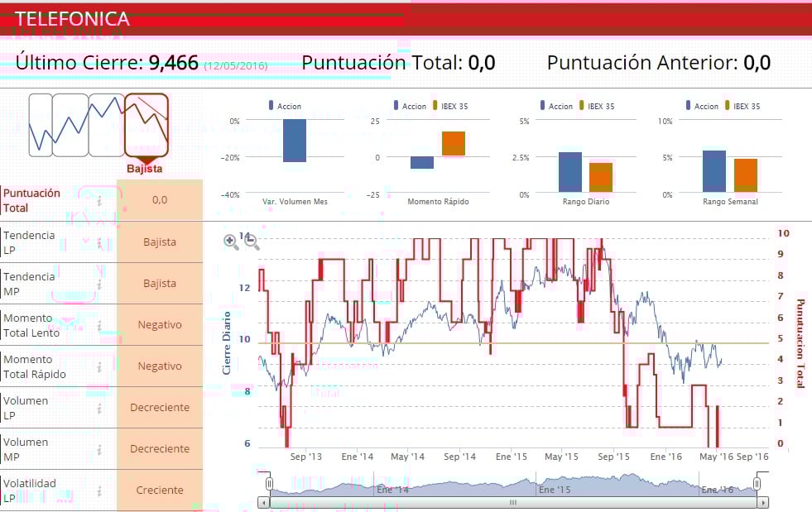Click the Cierre Diario axis title
The width and height of the screenshot is (812, 512).
pyautogui.click(x=226, y=342)
